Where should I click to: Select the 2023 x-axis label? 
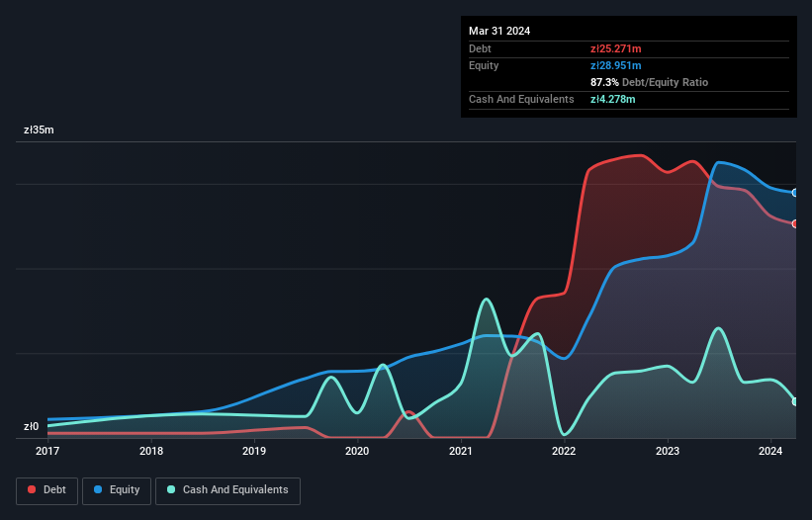point(668,451)
